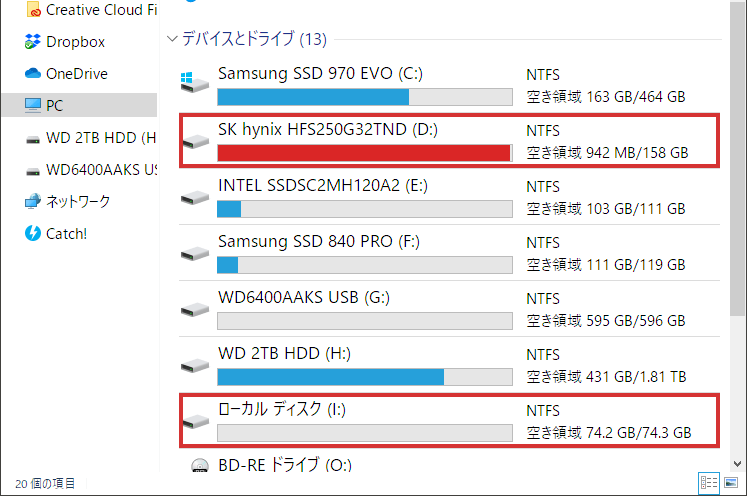Select the OneDrive cloud icon
747x496 pixels.
pos(32,73)
